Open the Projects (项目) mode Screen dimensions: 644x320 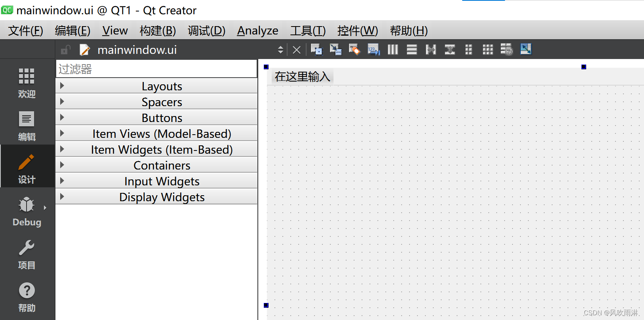[27, 254]
